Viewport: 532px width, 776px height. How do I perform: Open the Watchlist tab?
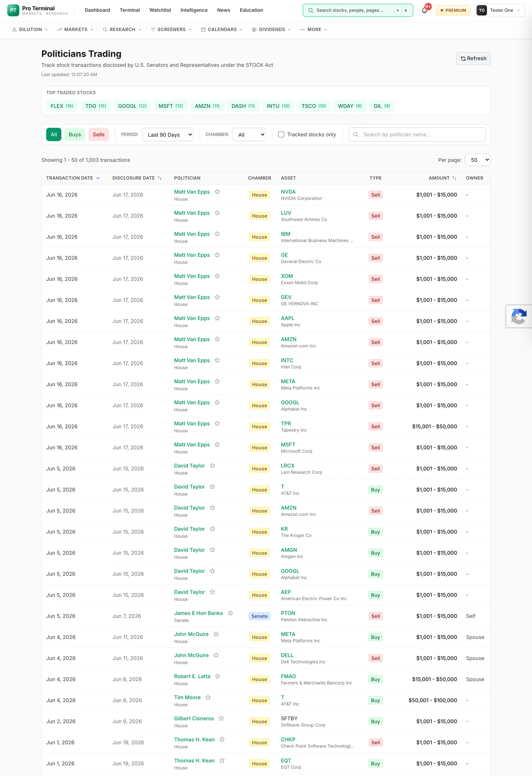click(160, 10)
